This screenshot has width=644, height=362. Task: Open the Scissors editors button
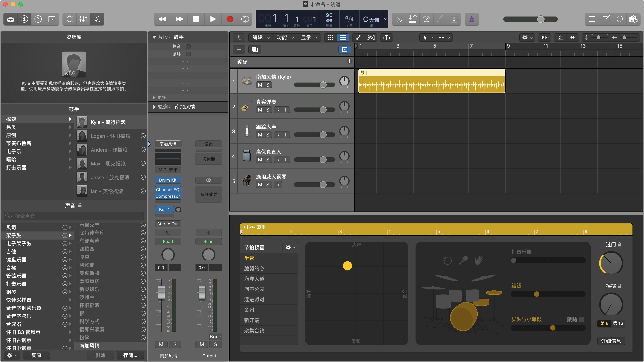click(97, 19)
